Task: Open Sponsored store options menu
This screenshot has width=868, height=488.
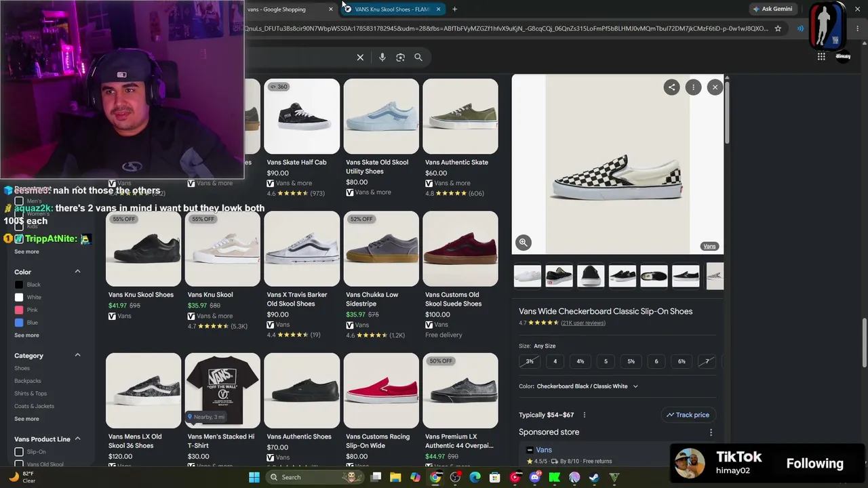Action: 711,432
